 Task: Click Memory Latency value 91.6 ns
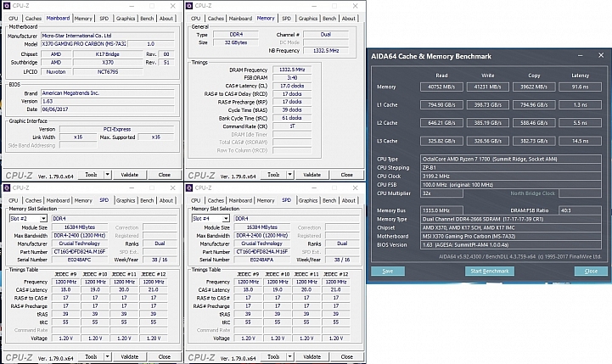[580, 87]
